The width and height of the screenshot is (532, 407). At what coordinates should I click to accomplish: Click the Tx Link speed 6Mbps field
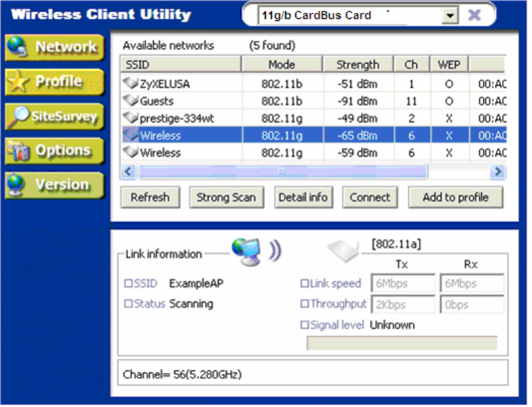click(403, 283)
